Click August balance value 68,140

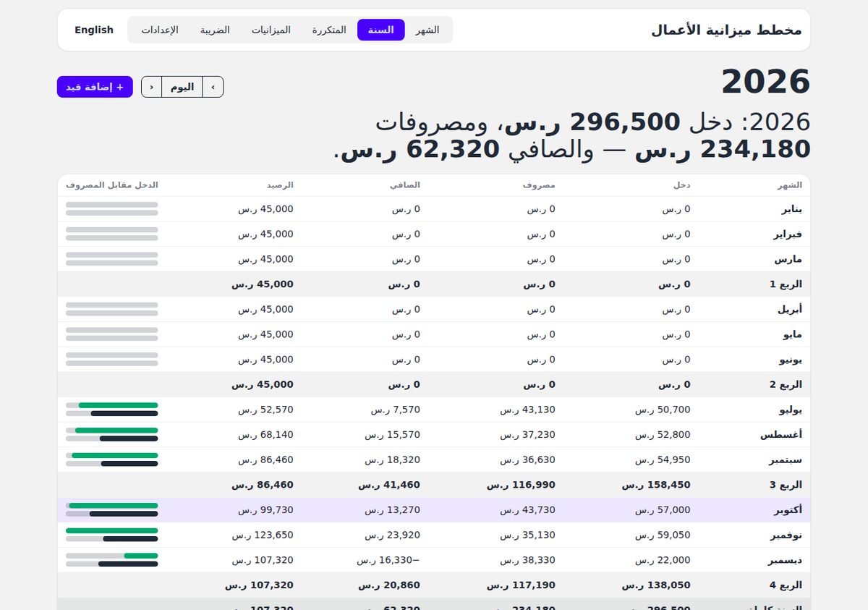266,435
